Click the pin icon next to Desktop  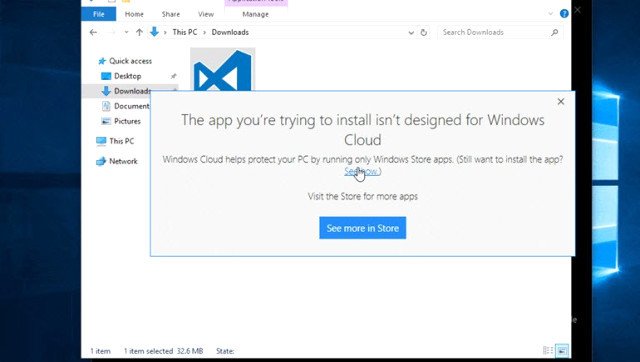(173, 76)
